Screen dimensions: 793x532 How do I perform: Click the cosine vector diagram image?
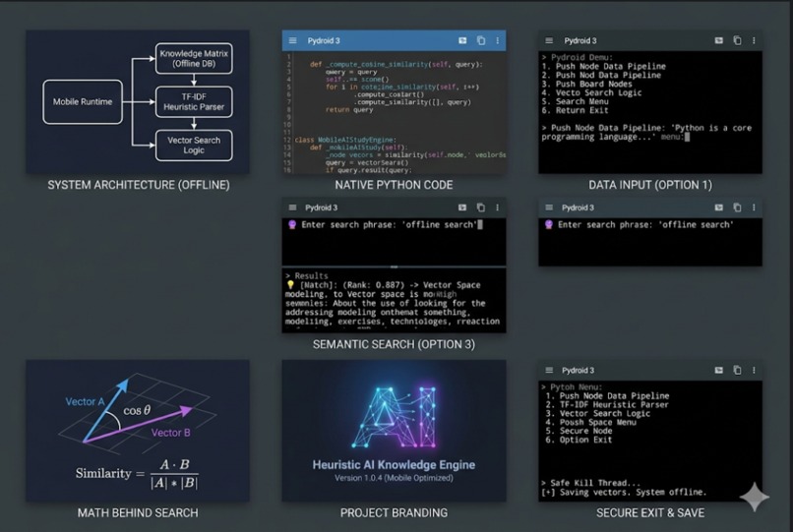tap(138, 431)
